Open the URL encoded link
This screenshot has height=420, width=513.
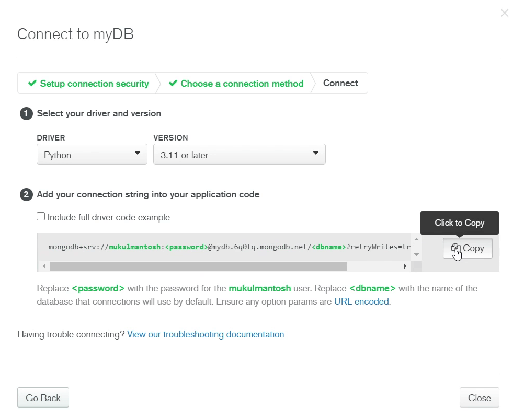tap(362, 301)
